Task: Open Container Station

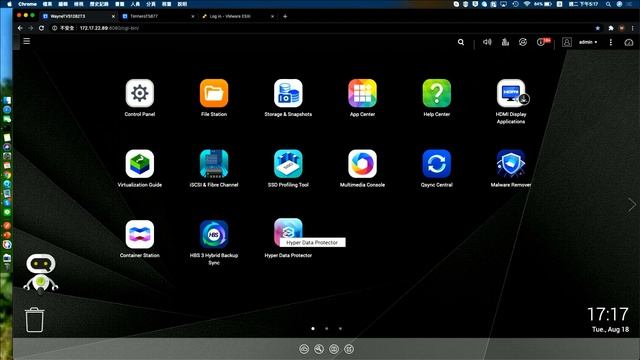Action: [x=140, y=234]
